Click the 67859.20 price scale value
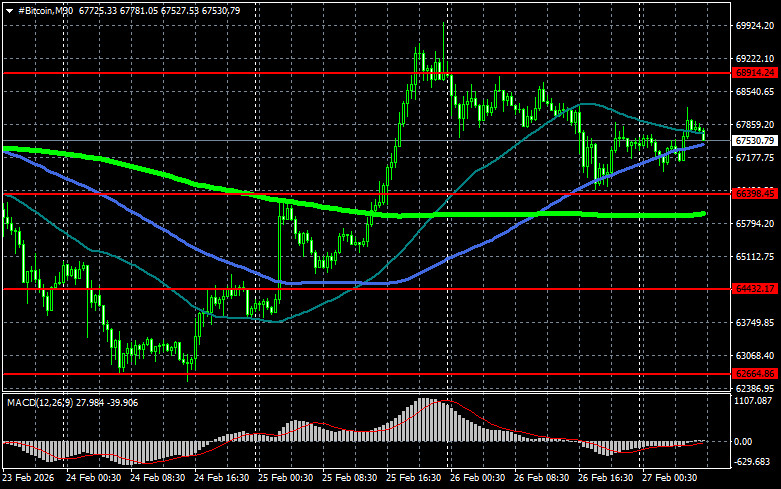This screenshot has height=489, width=781. [755, 124]
